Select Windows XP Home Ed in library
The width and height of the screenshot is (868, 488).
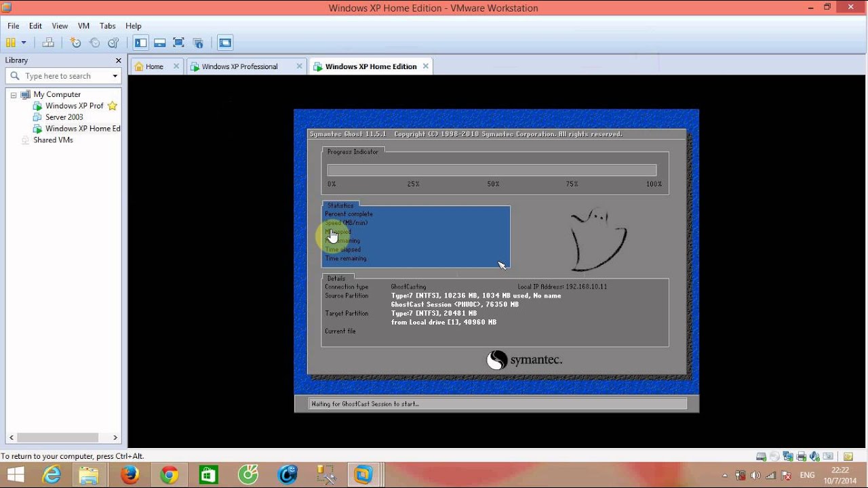83,129
